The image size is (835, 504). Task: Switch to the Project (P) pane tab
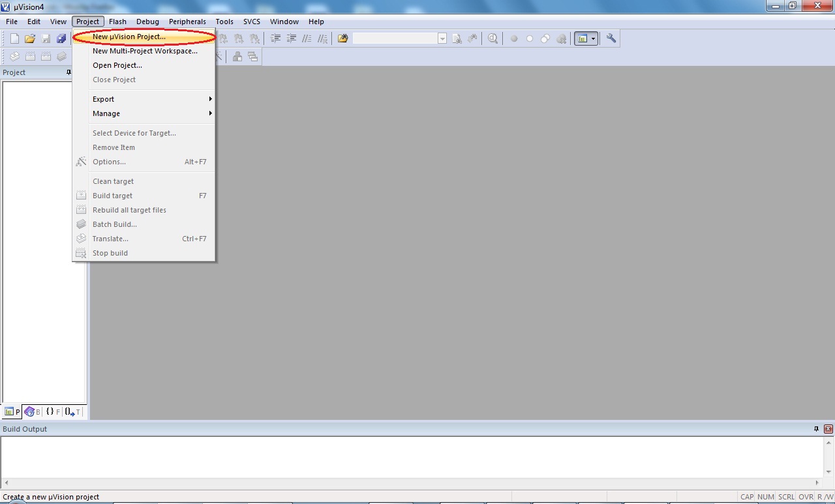tap(12, 411)
